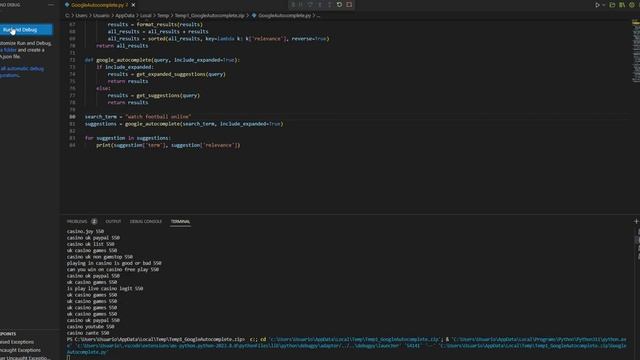Screen dimensions: 640x360
Task: Click 'casino.joy 550' terminal output line
Action: coord(85,231)
